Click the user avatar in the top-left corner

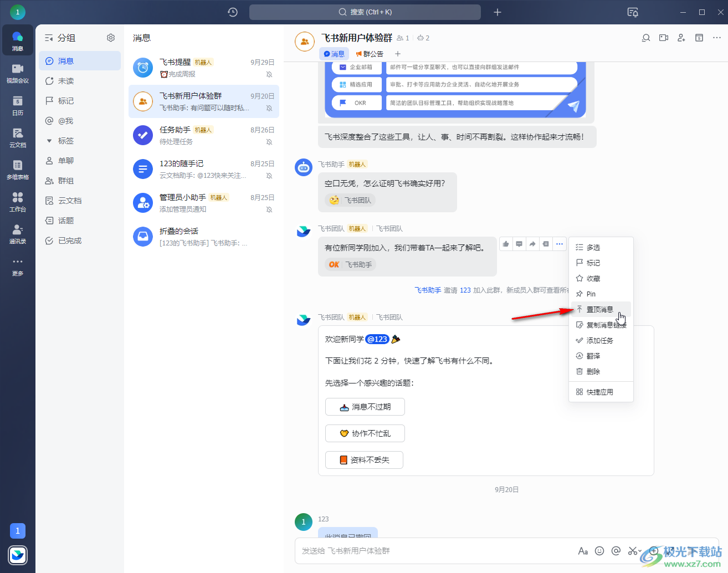coord(18,12)
